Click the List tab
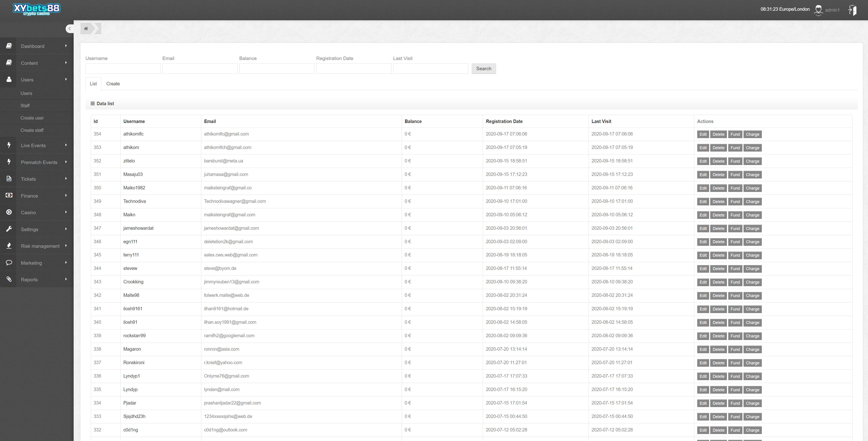This screenshot has height=441, width=868. (x=93, y=83)
